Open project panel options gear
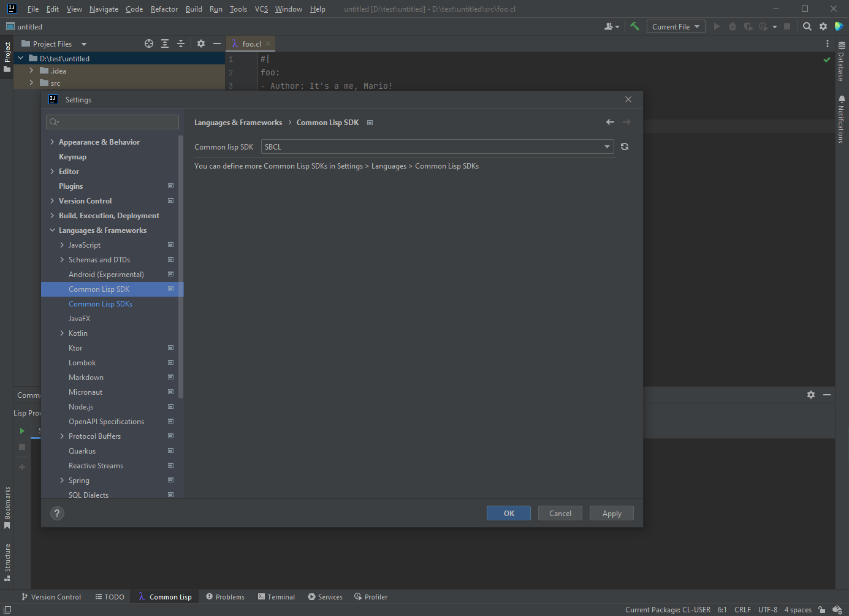Screen dimensions: 849x616 click(x=201, y=44)
